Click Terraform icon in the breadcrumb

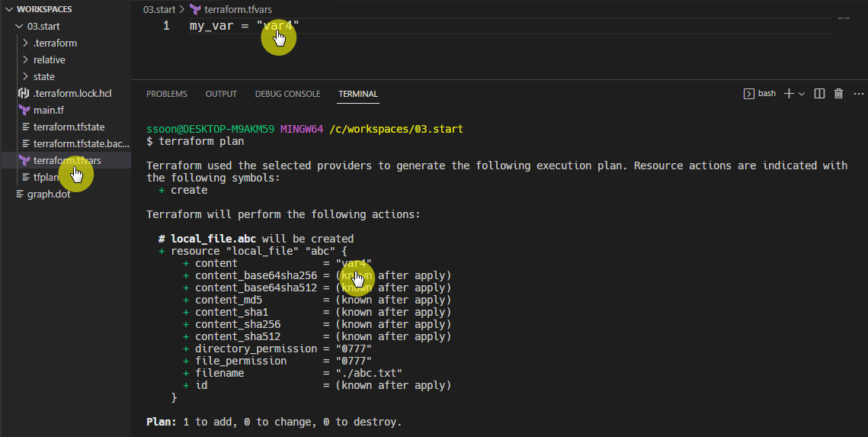(x=195, y=9)
